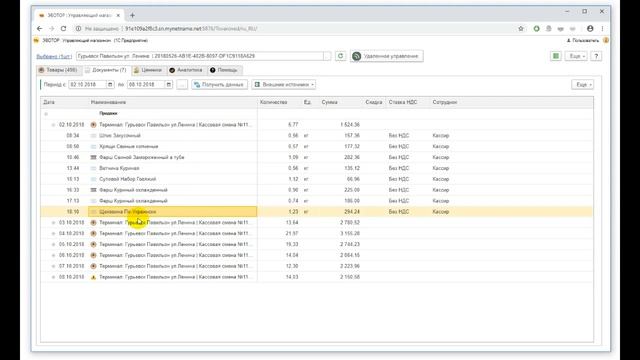Screen dimensions: 640x360
Task: Select the Шпик Закусочный sale row
Action: [x=317, y=136]
